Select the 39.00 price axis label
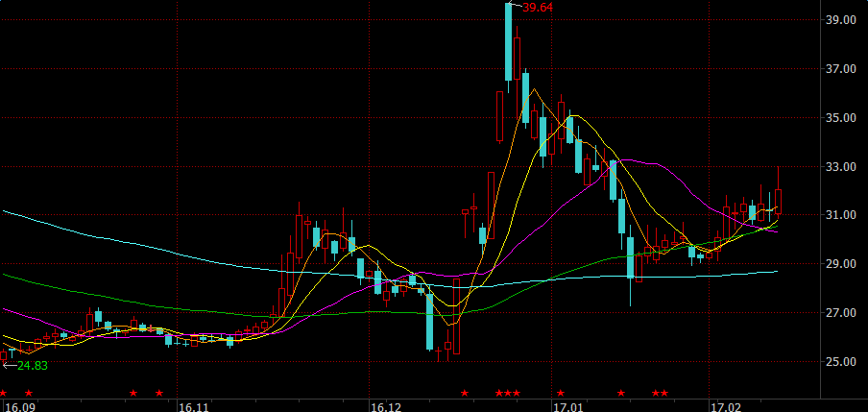 (841, 20)
